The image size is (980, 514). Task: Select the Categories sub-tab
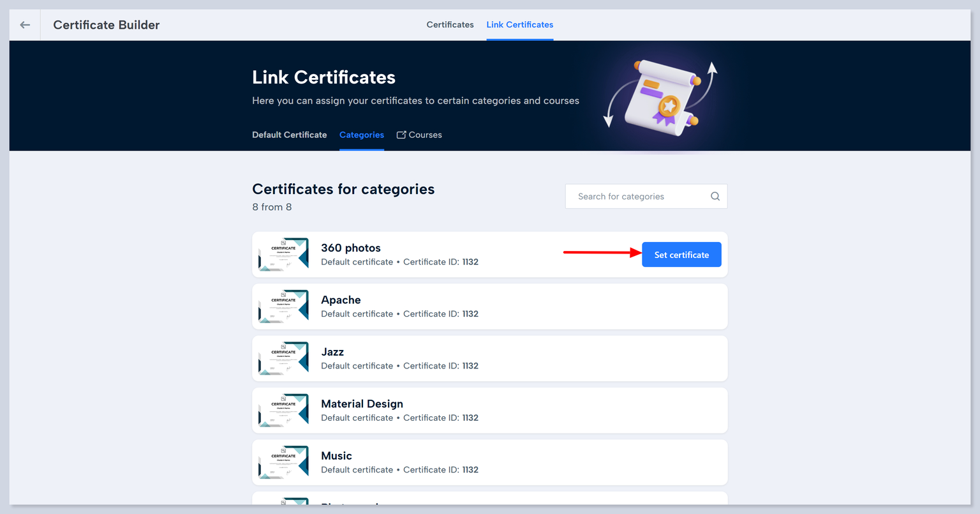(x=361, y=135)
